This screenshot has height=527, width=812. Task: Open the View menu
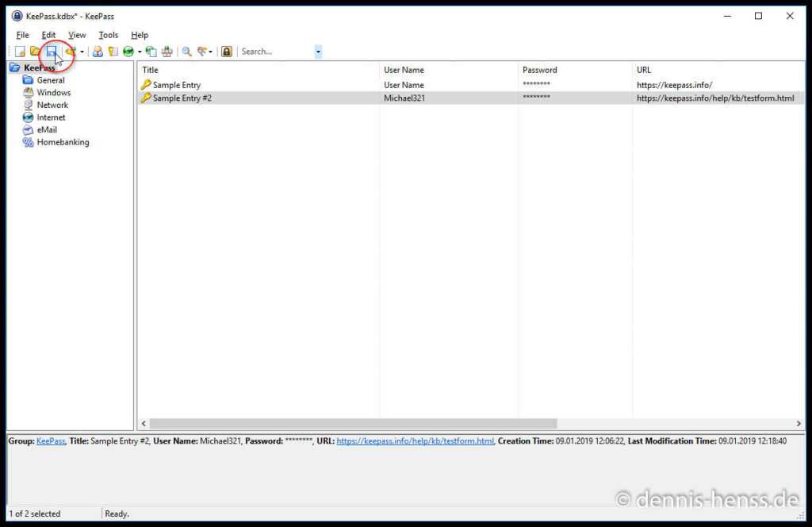77,35
